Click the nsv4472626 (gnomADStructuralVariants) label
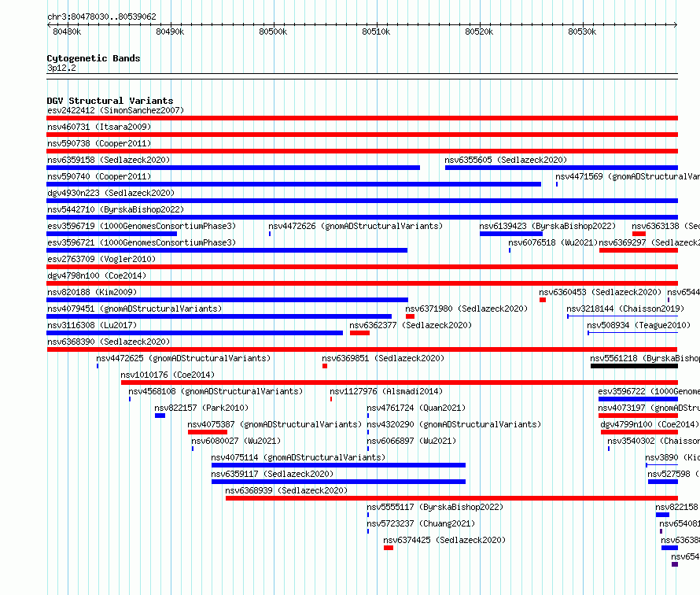 [x=356, y=226]
